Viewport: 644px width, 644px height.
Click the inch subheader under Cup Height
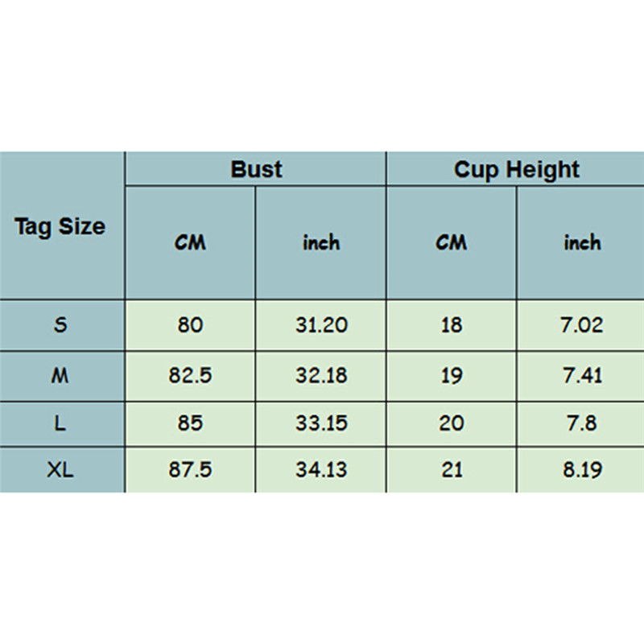[x=582, y=242]
